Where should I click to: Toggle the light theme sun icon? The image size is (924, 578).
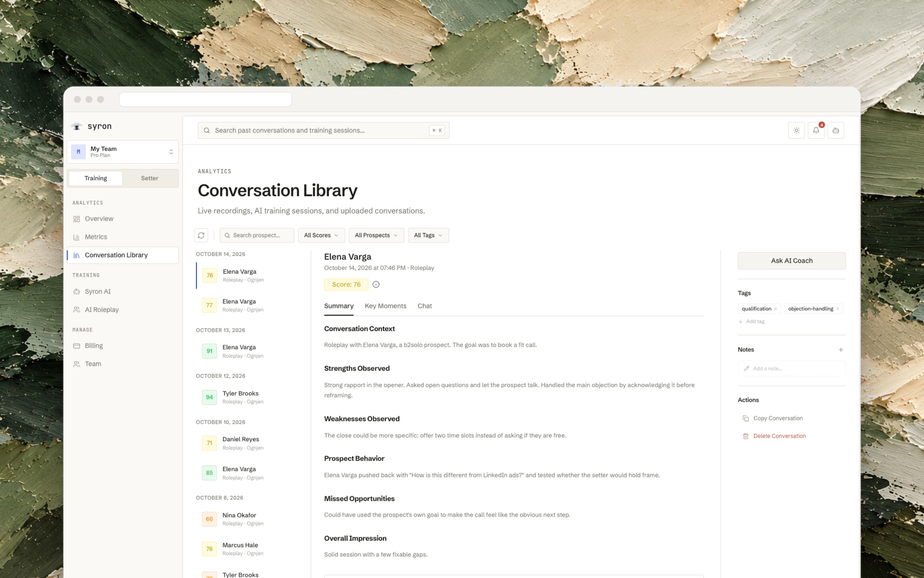(x=797, y=130)
